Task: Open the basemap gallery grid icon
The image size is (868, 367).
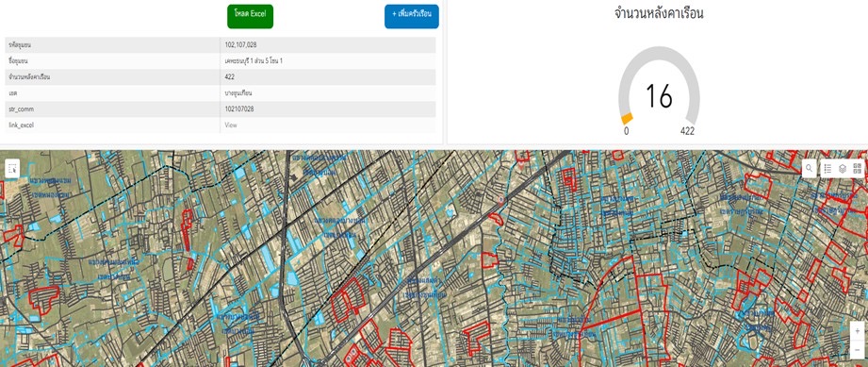Action: point(858,169)
